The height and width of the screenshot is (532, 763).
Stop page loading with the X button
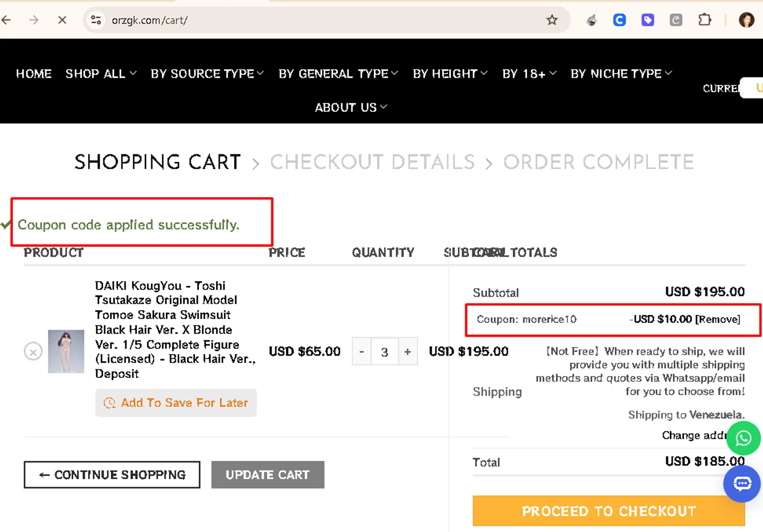click(x=62, y=20)
